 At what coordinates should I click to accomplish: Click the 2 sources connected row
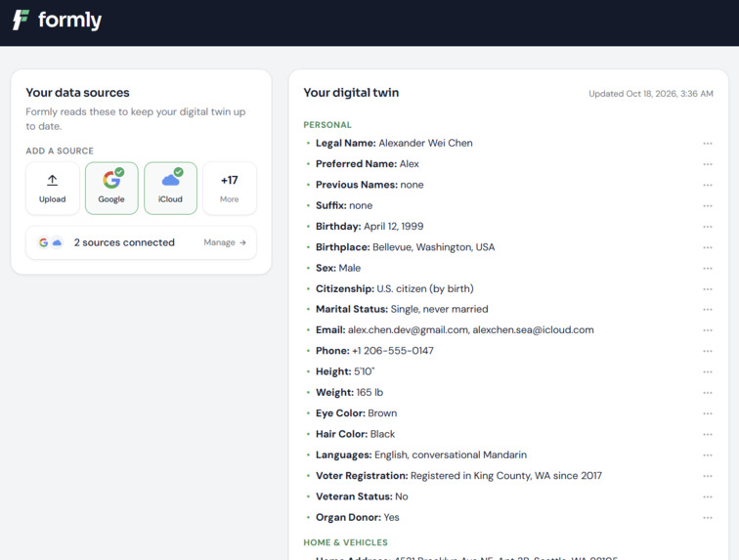(141, 242)
